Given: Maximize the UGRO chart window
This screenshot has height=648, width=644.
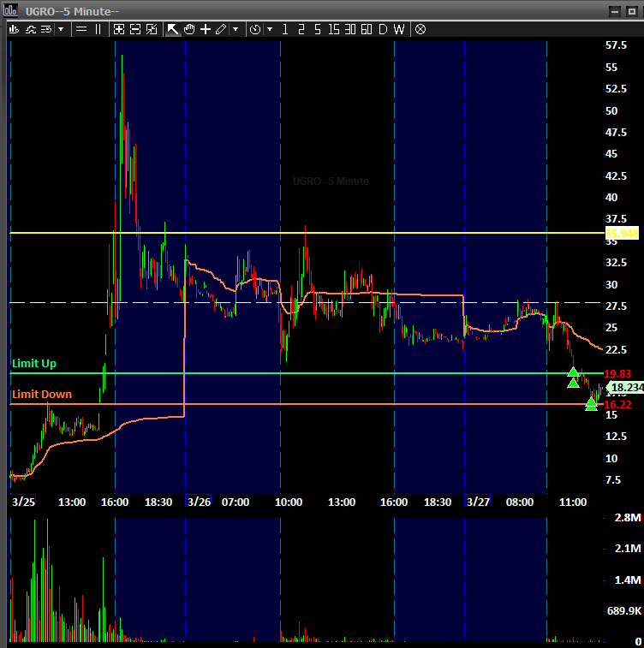Looking at the screenshot, I should tap(632, 12).
